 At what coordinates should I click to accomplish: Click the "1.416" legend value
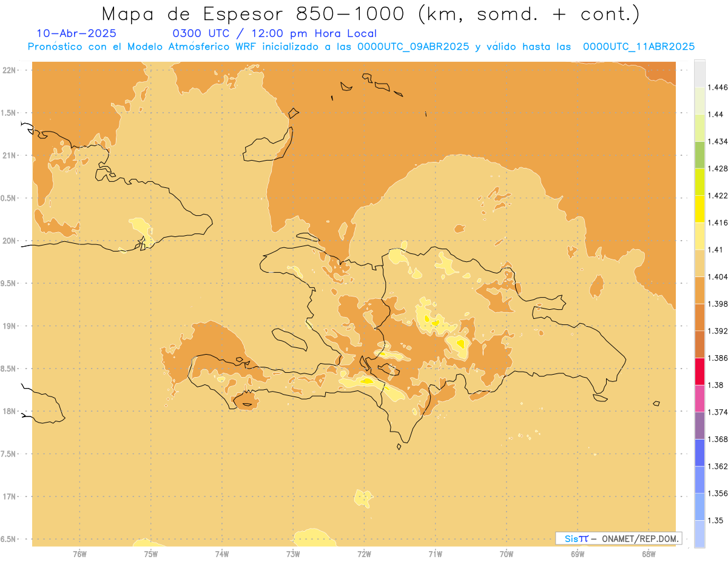point(718,222)
